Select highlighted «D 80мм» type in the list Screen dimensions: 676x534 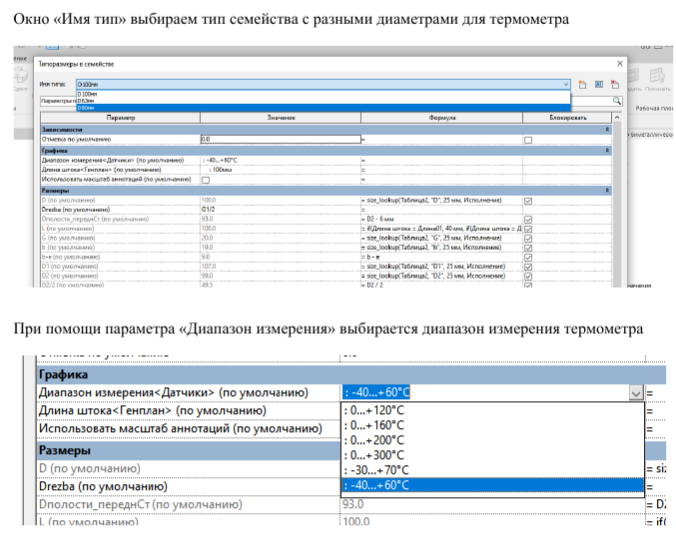323,108
